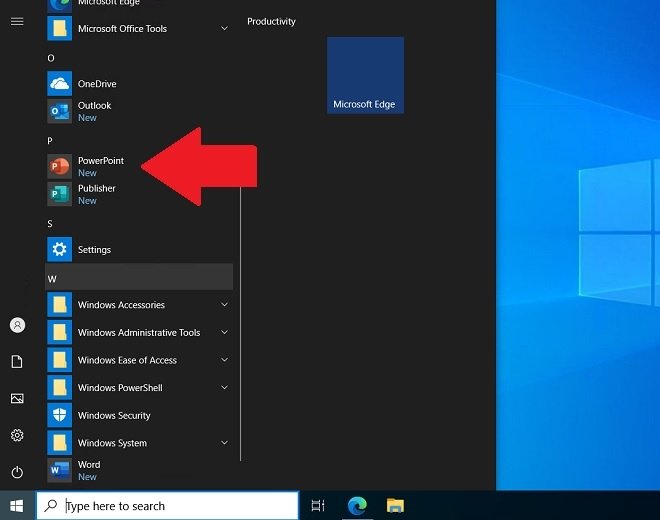This screenshot has width=660, height=520.
Task: Open the user account icon in sidebar
Action: pyautogui.click(x=17, y=325)
